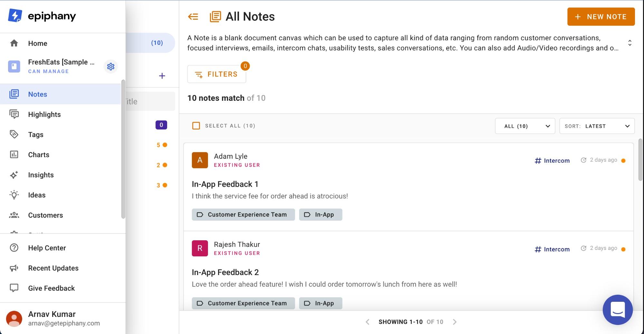This screenshot has height=334, width=644.
Task: Open Help Center link
Action: click(47, 248)
